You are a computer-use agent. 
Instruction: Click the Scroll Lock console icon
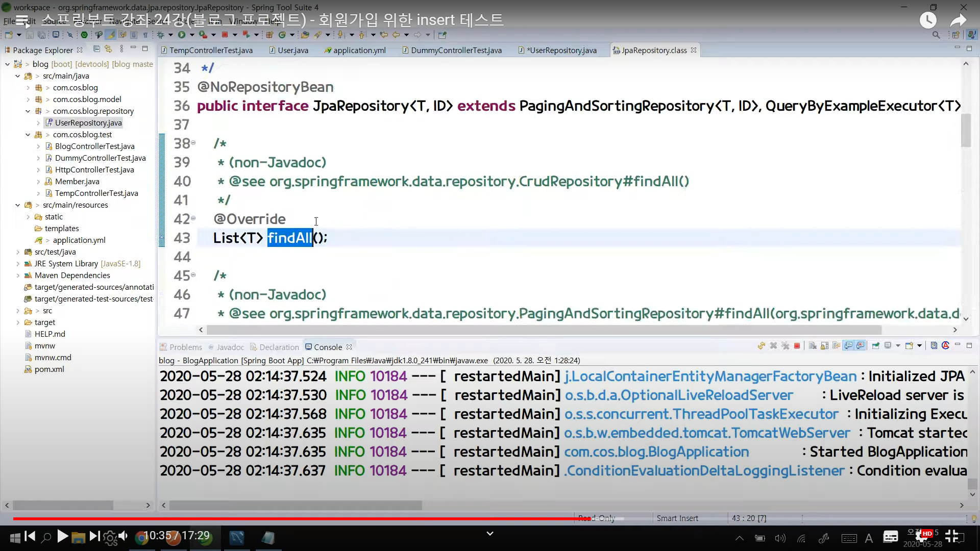(824, 346)
